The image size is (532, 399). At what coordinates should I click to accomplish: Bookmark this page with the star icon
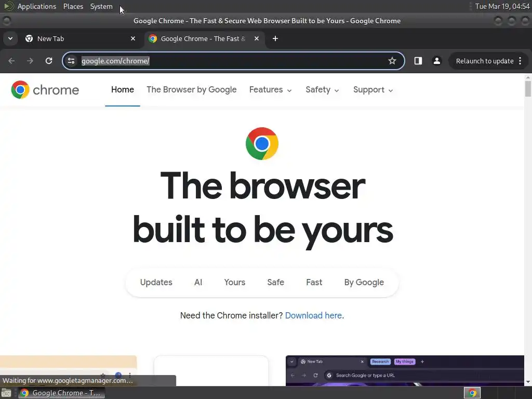(x=392, y=61)
